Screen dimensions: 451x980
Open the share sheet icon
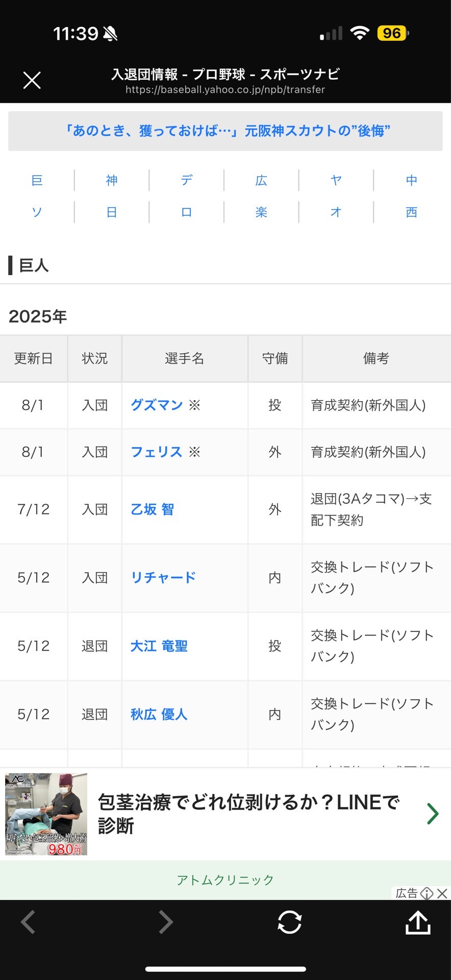pyautogui.click(x=418, y=922)
